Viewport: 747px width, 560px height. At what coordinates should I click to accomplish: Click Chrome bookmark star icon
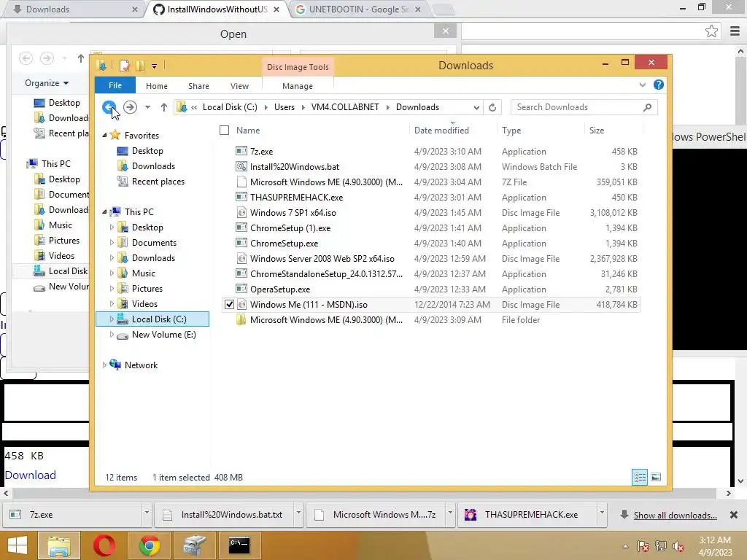pos(711,31)
